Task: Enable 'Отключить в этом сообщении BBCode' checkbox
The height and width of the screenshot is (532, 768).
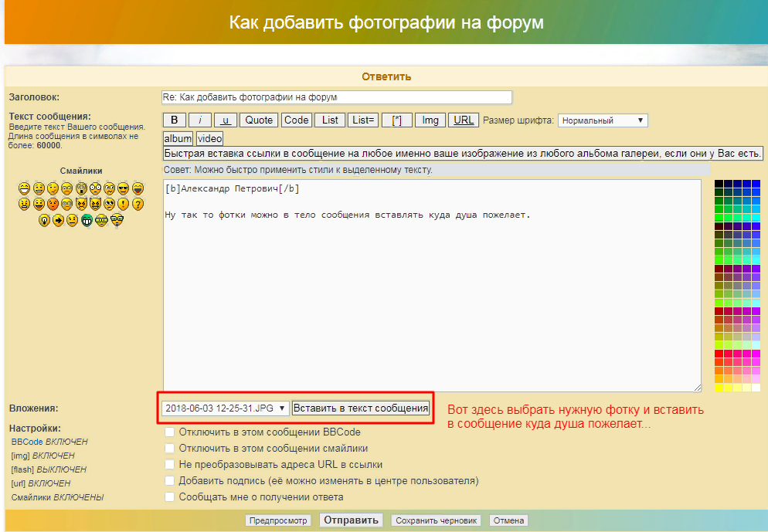Action: coord(169,432)
